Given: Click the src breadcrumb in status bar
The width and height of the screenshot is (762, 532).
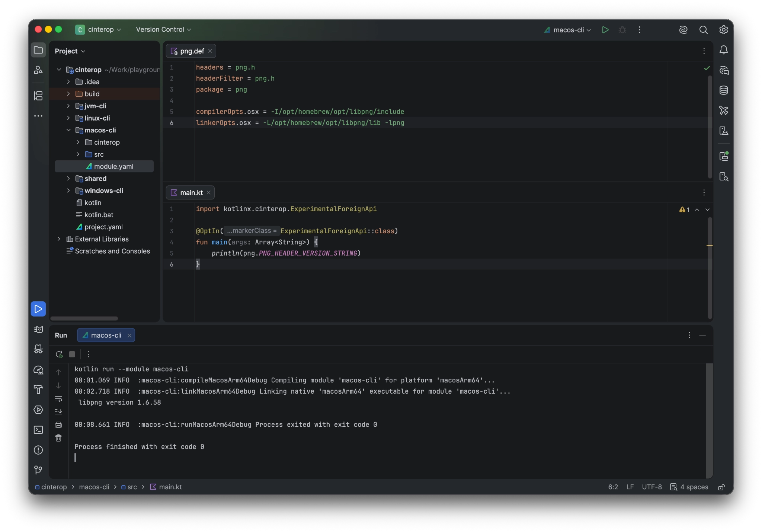Looking at the screenshot, I should 129,487.
